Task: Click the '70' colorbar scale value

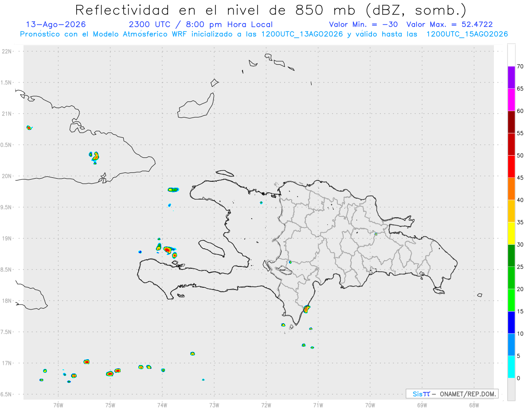Action: [520, 67]
